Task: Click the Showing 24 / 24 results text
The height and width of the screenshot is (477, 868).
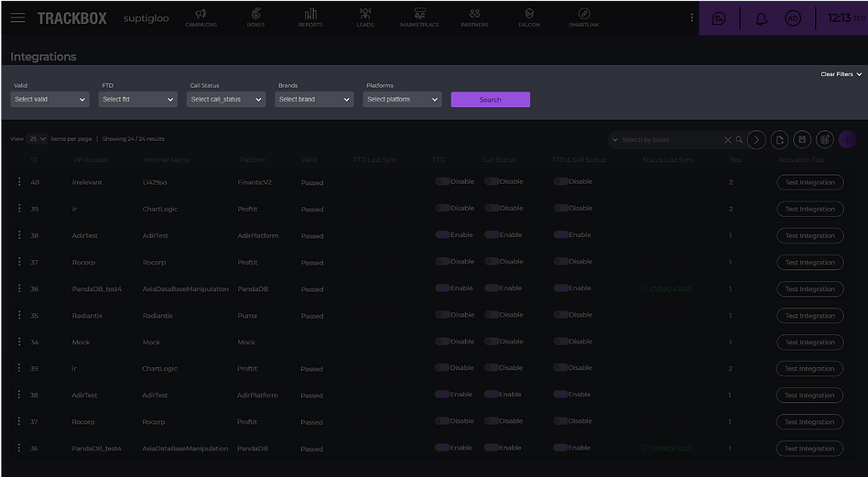Action: click(x=134, y=139)
